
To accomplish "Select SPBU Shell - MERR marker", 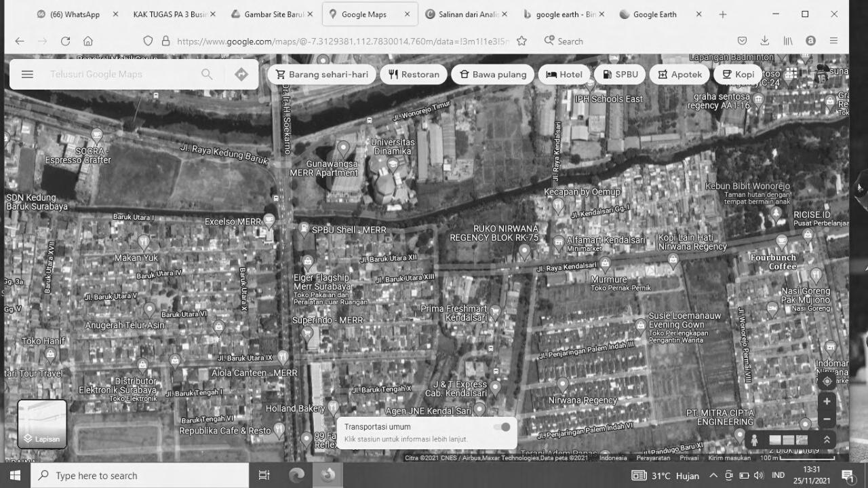I will pyautogui.click(x=304, y=229).
